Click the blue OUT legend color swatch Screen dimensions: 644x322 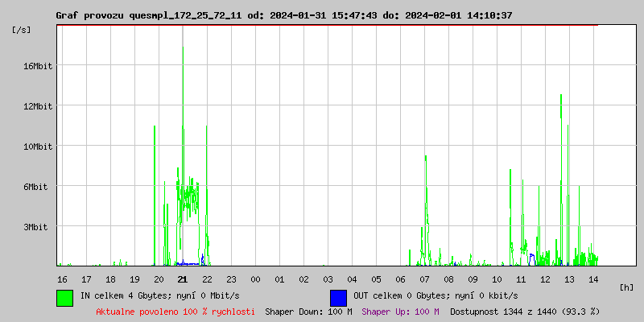[338, 297]
